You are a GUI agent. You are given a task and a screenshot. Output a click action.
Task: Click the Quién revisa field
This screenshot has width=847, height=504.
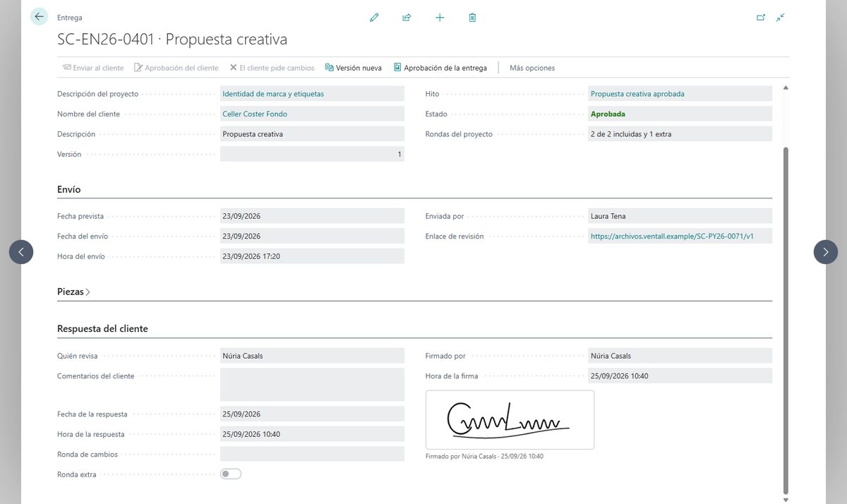pos(312,356)
